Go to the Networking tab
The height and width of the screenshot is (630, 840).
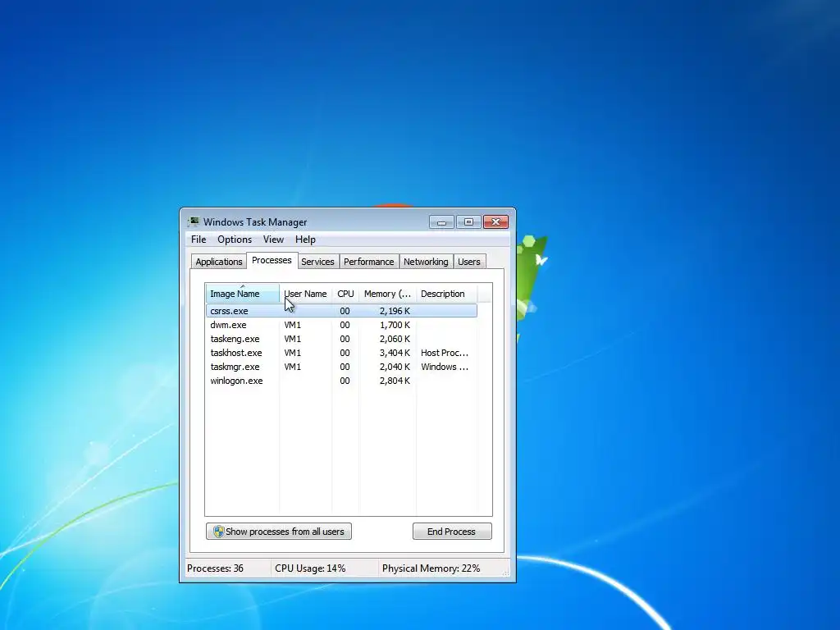click(x=426, y=262)
